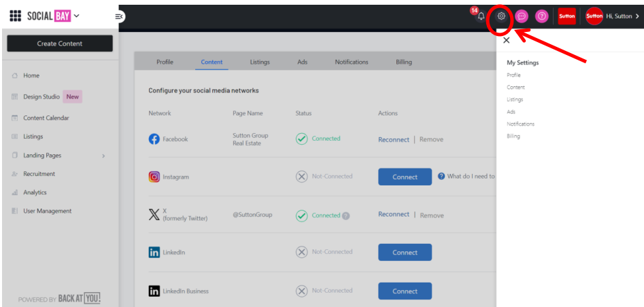This screenshot has width=644, height=307.
Task: Click the LinkedIn Business icon
Action: tap(154, 291)
